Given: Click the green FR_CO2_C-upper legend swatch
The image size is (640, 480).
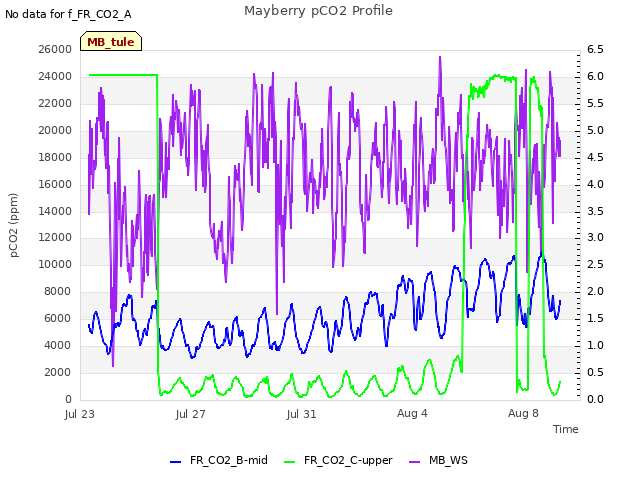Looking at the screenshot, I should click(x=289, y=462).
